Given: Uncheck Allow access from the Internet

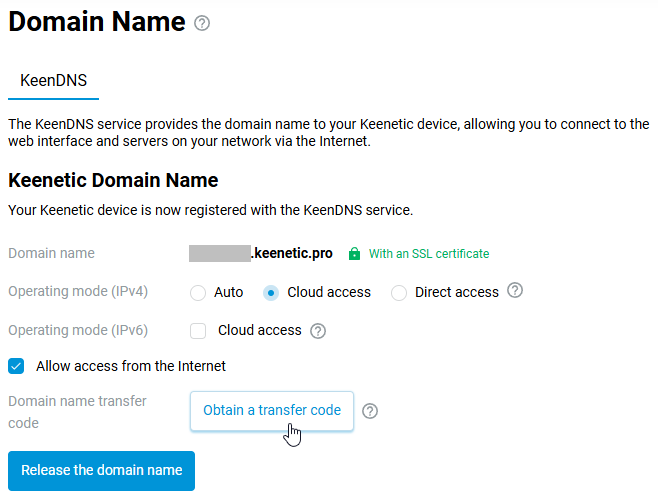Looking at the screenshot, I should [x=16, y=366].
